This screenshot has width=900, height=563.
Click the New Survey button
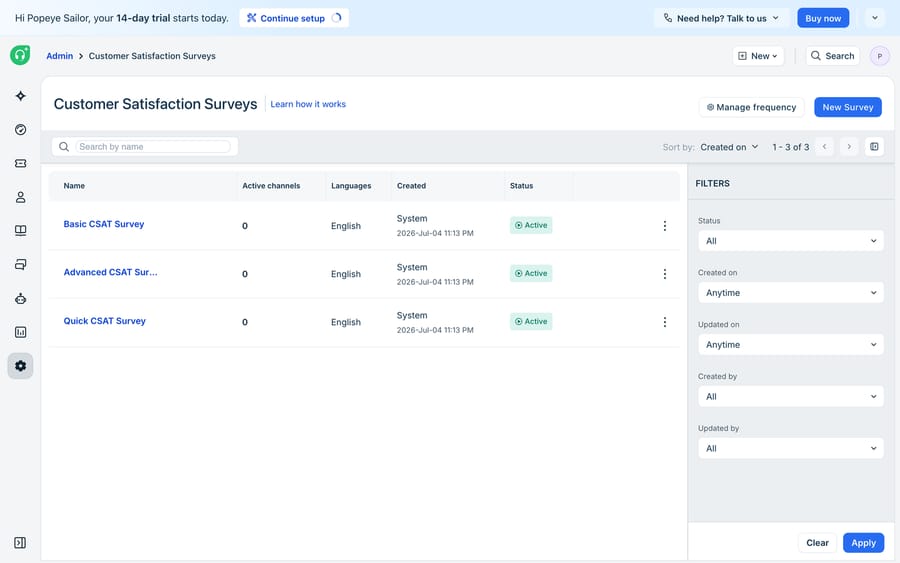pos(848,107)
